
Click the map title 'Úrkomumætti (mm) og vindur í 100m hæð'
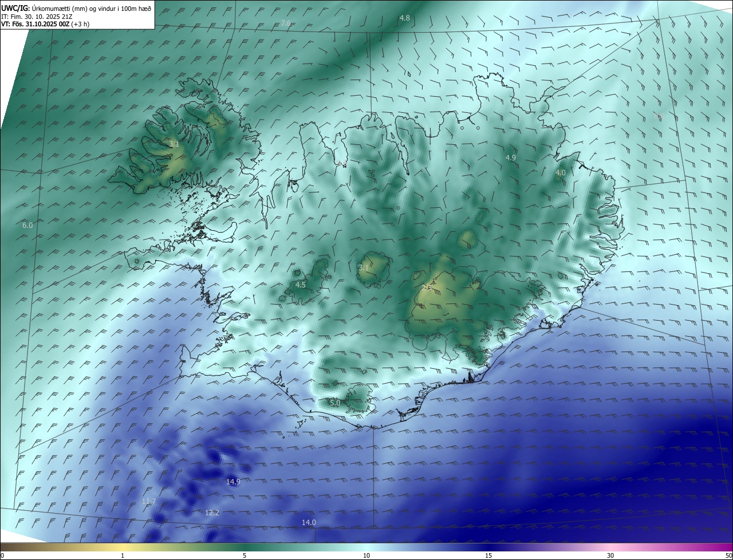[x=92, y=9]
